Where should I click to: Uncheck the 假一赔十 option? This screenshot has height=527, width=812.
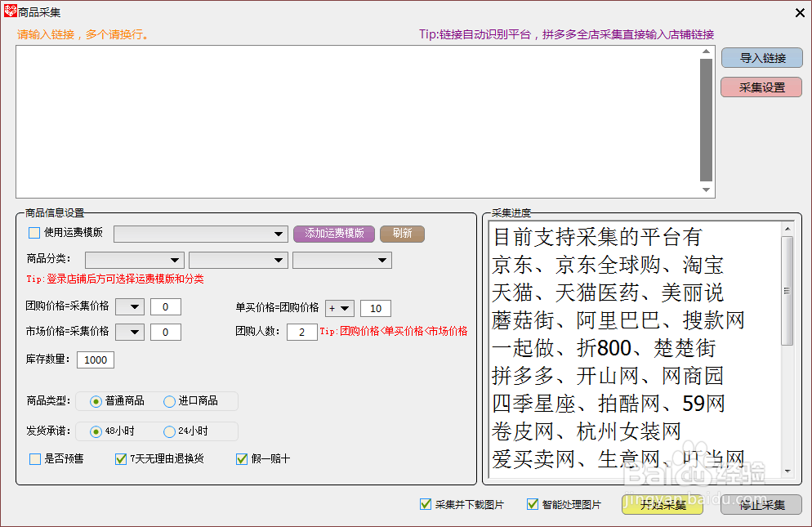click(x=241, y=458)
